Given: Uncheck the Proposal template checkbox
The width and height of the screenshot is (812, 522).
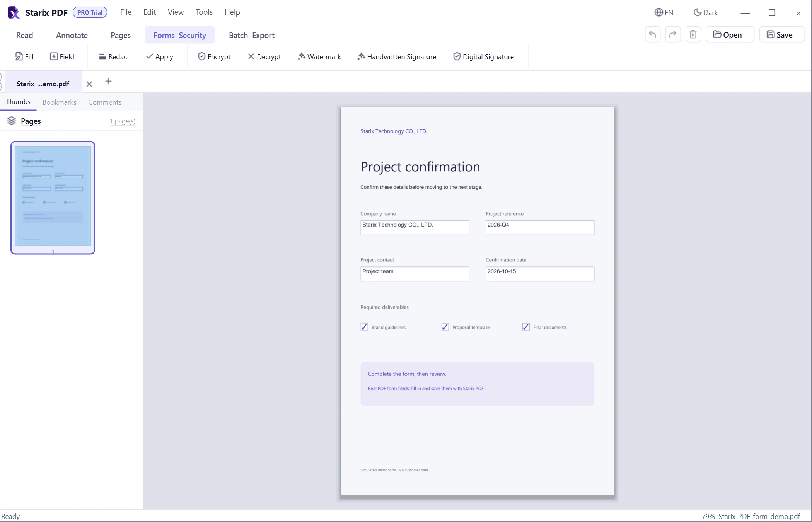Looking at the screenshot, I should click(445, 327).
